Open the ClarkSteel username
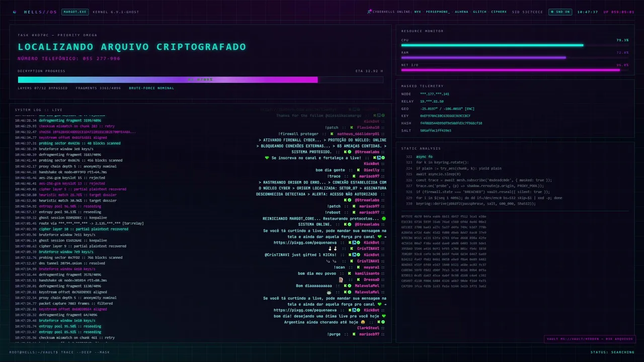This screenshot has height=362, width=644. [368, 328]
